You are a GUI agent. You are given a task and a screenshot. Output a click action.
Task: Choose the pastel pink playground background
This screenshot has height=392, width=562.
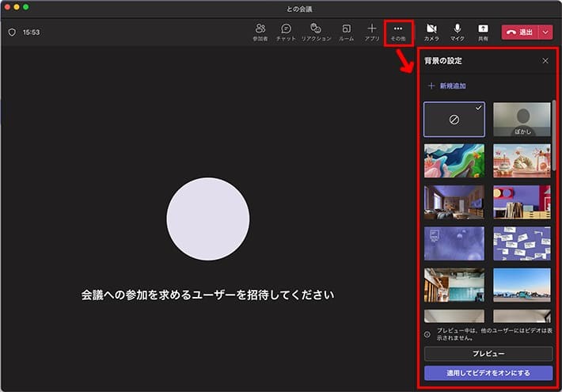point(522,161)
